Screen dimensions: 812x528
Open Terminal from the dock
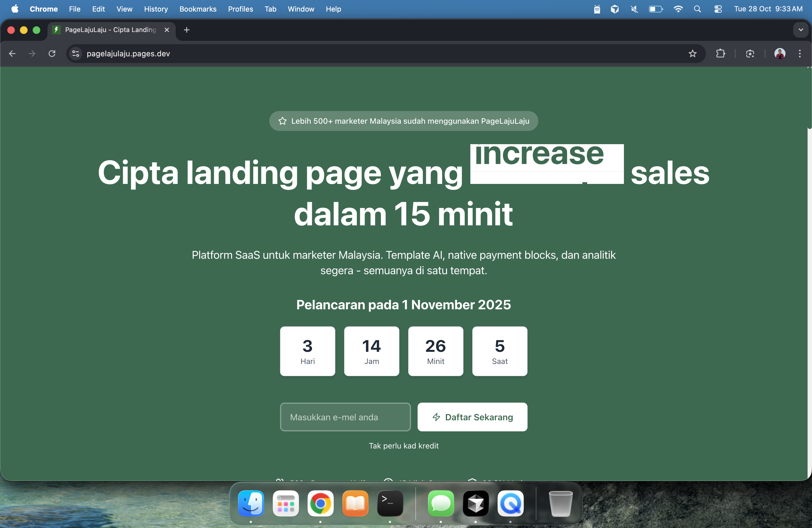[x=390, y=503]
